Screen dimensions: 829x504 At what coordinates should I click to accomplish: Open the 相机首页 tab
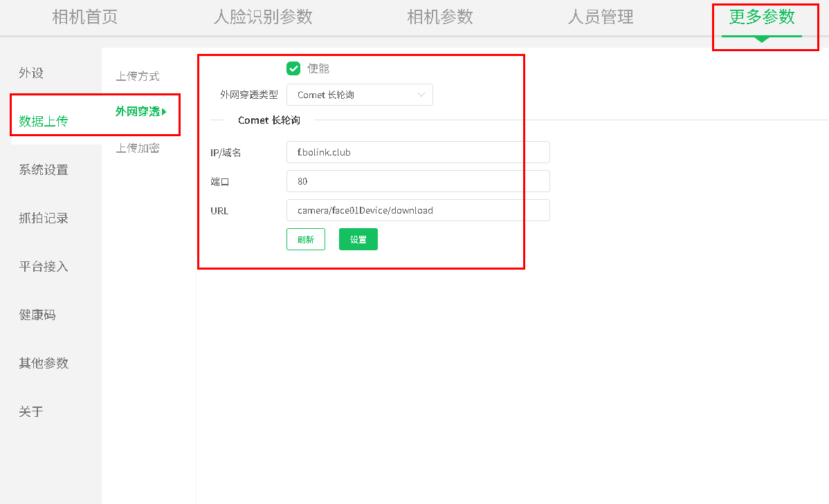[x=85, y=17]
